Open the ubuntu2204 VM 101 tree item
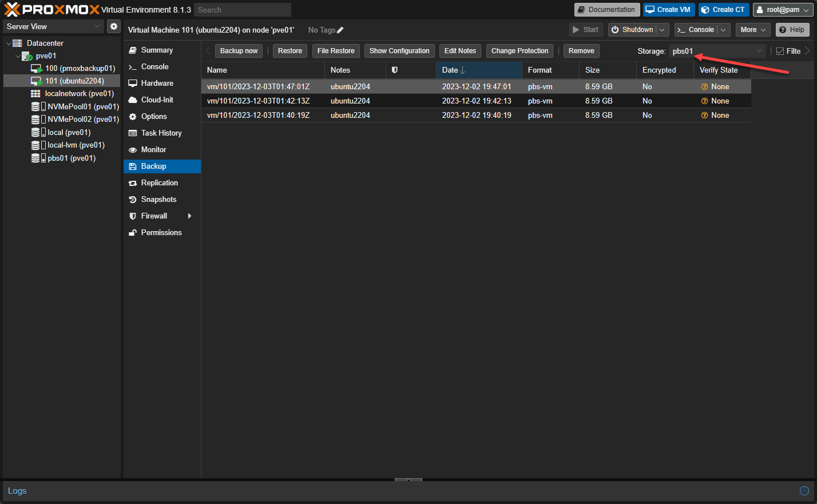Image resolution: width=817 pixels, height=504 pixels. pos(74,81)
